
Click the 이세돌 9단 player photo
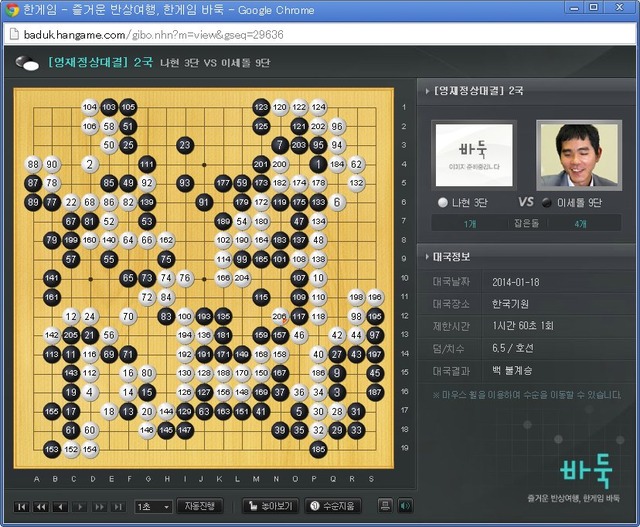[579, 155]
